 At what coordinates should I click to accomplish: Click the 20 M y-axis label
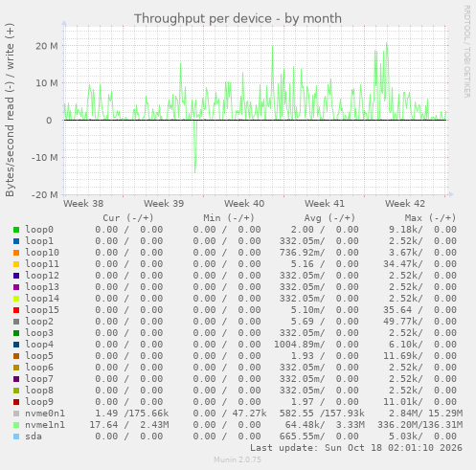pyautogui.click(x=47, y=46)
